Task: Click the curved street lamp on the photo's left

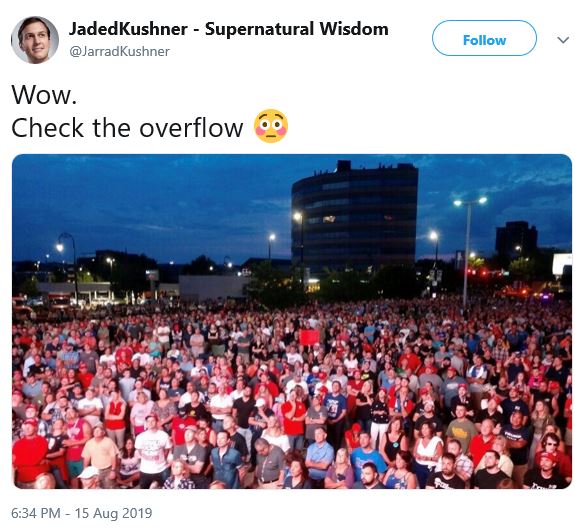Action: pos(68,264)
